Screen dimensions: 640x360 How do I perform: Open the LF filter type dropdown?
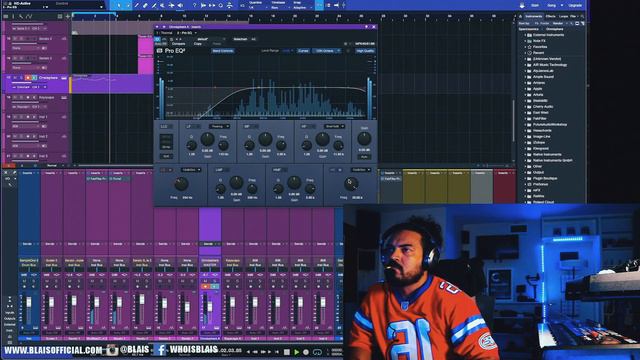point(220,127)
